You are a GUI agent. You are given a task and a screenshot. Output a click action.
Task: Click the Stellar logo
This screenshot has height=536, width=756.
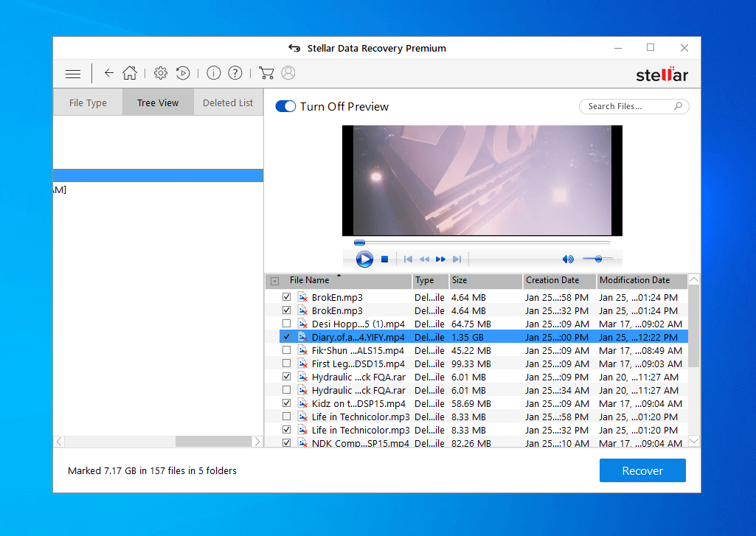(x=662, y=74)
